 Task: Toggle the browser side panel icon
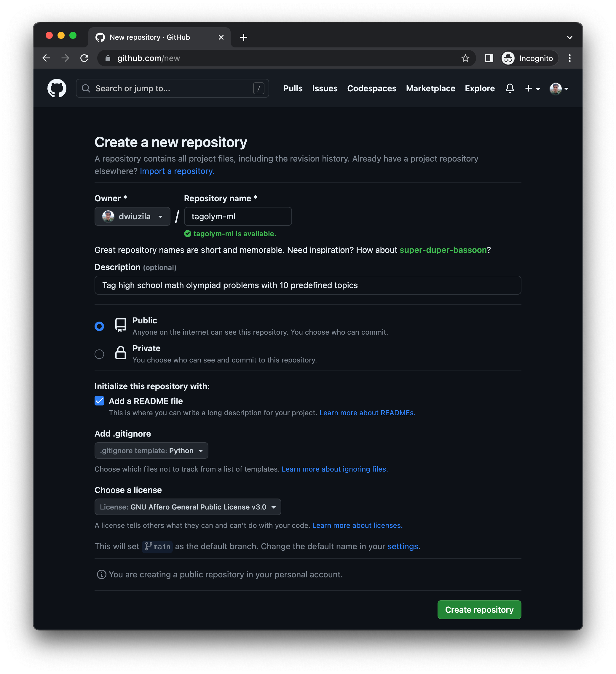click(489, 58)
